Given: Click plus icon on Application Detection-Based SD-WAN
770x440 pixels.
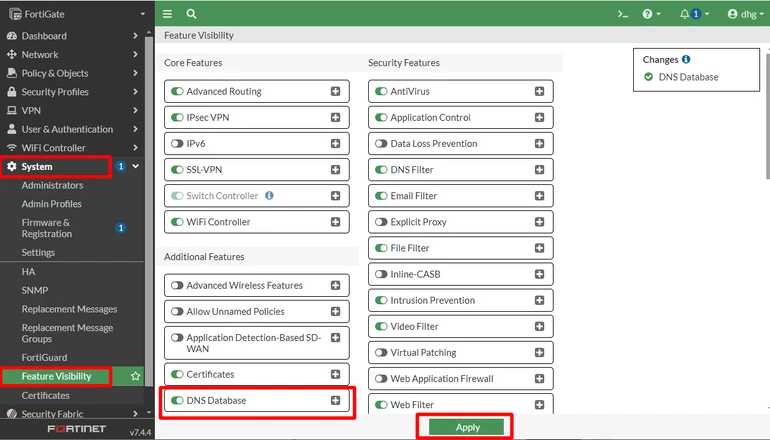Looking at the screenshot, I should [335, 337].
